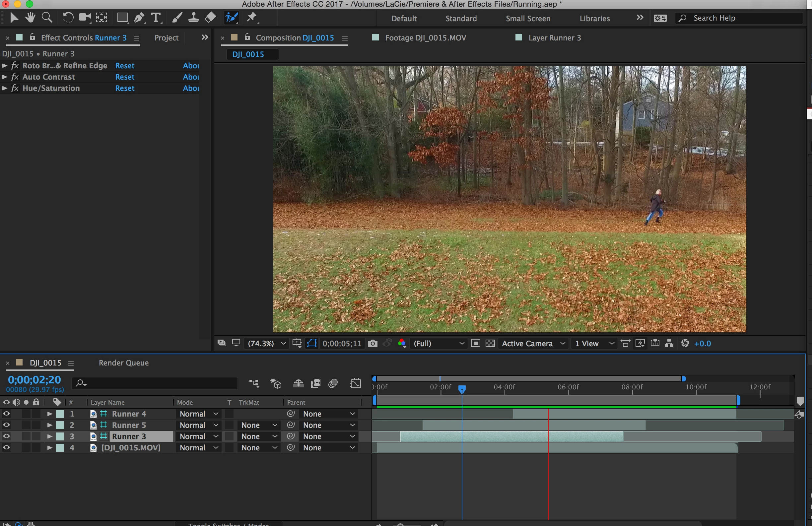This screenshot has width=812, height=526.
Task: Select the Pen tool
Action: point(139,17)
